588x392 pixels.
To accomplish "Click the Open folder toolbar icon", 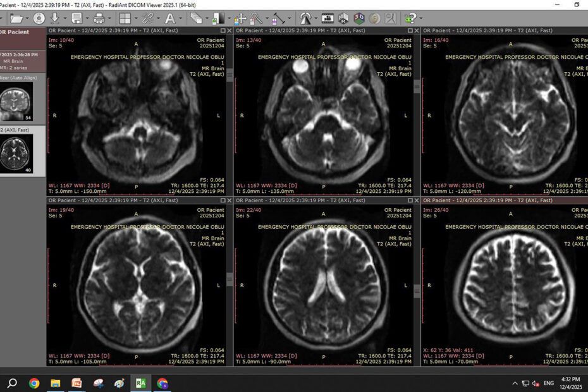I will pyautogui.click(x=16, y=18).
